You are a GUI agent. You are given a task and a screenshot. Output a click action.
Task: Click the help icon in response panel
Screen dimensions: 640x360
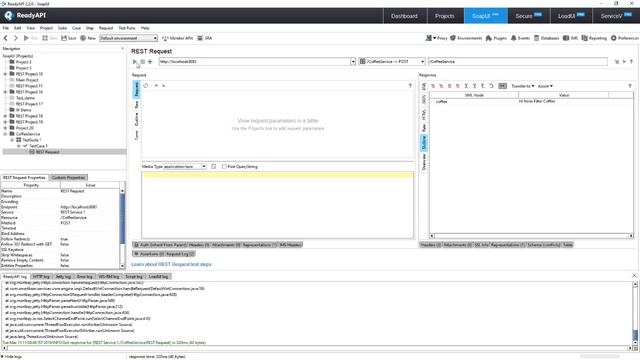(630, 86)
